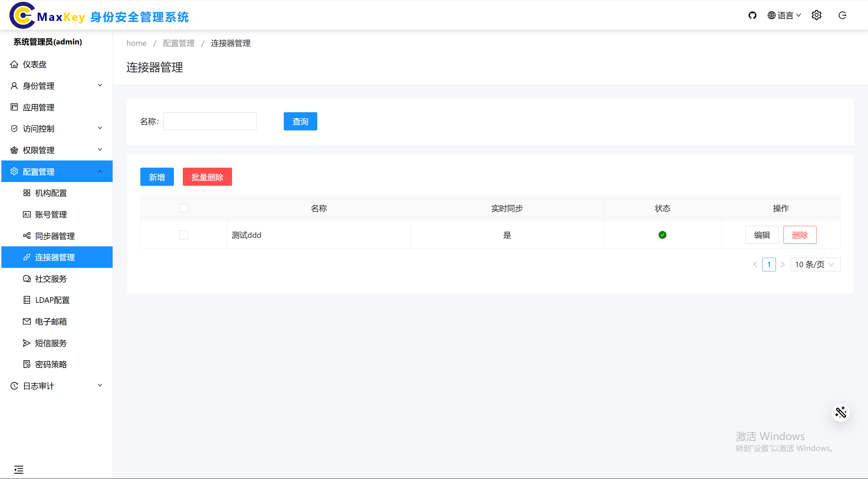Open the 同步器管理 menu item
Image resolution: width=868 pixels, height=479 pixels.
pyautogui.click(x=55, y=236)
